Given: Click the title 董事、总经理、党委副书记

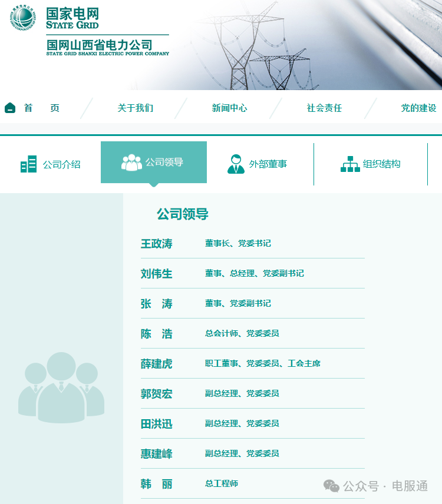Looking at the screenshot, I should pos(255,274).
